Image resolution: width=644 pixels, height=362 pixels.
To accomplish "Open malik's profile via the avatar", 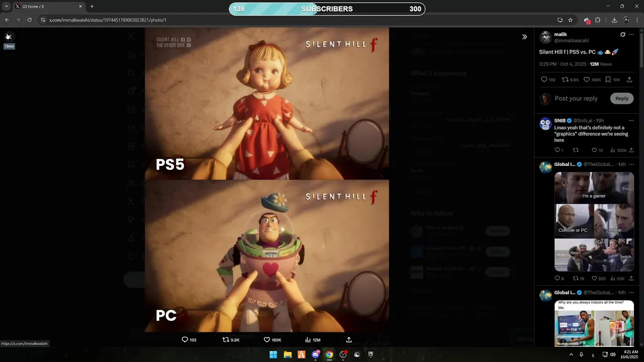I will coord(545,37).
